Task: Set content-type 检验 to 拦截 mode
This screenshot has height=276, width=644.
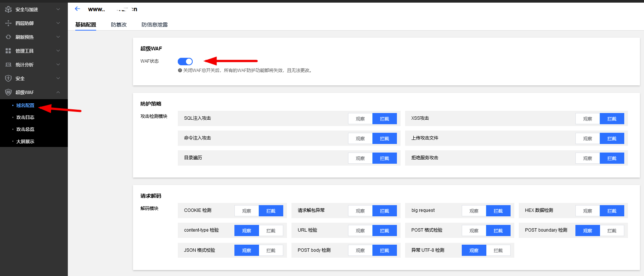Action: pos(271,230)
